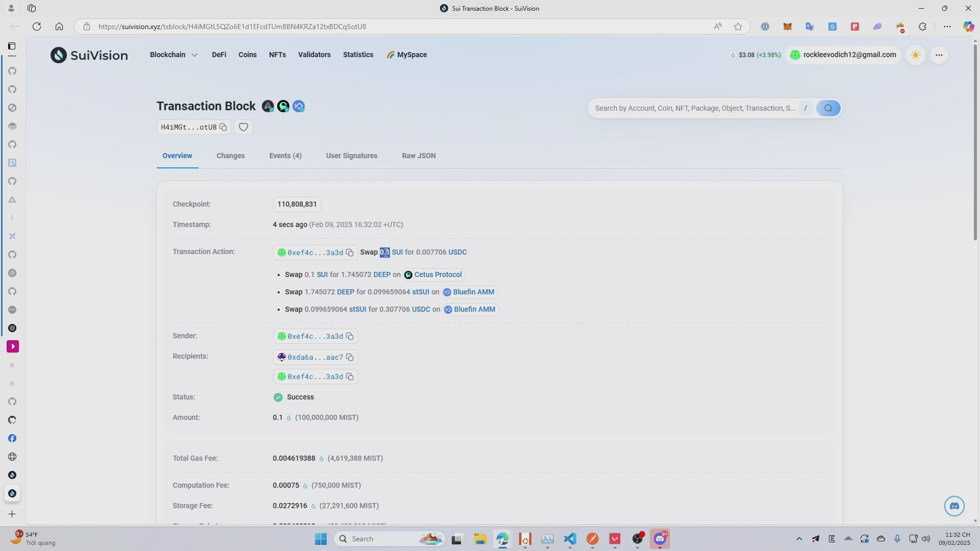The image size is (980, 551).
Task: Switch to the Changes tab
Action: 230,156
